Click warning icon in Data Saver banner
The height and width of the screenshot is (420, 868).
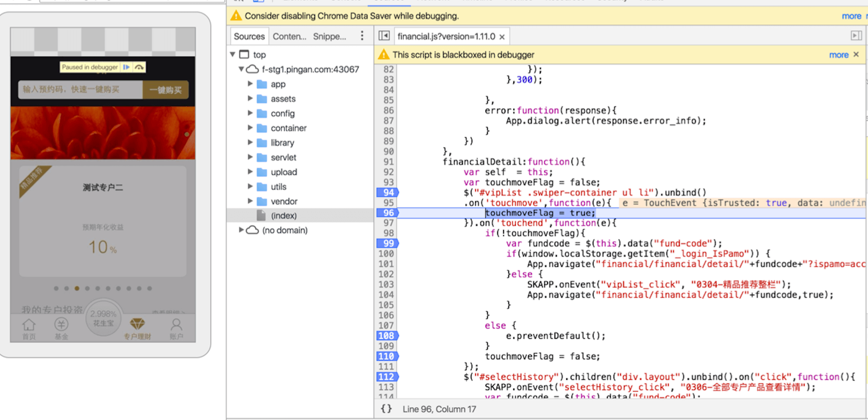[x=236, y=16]
